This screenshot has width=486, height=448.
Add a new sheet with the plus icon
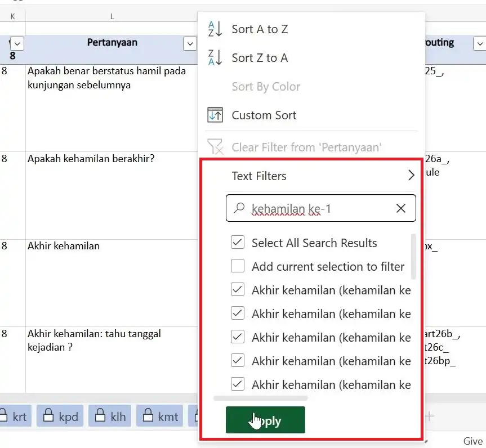point(430,416)
